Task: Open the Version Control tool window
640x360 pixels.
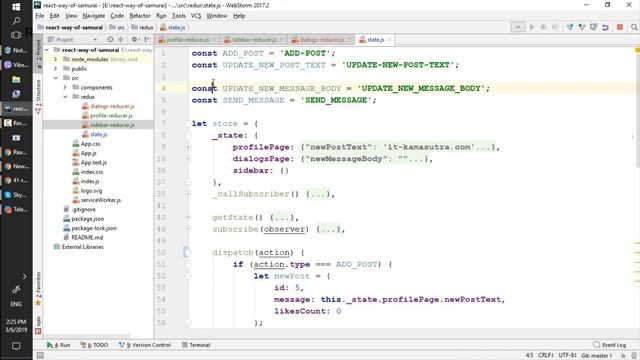Action: tap(145, 345)
